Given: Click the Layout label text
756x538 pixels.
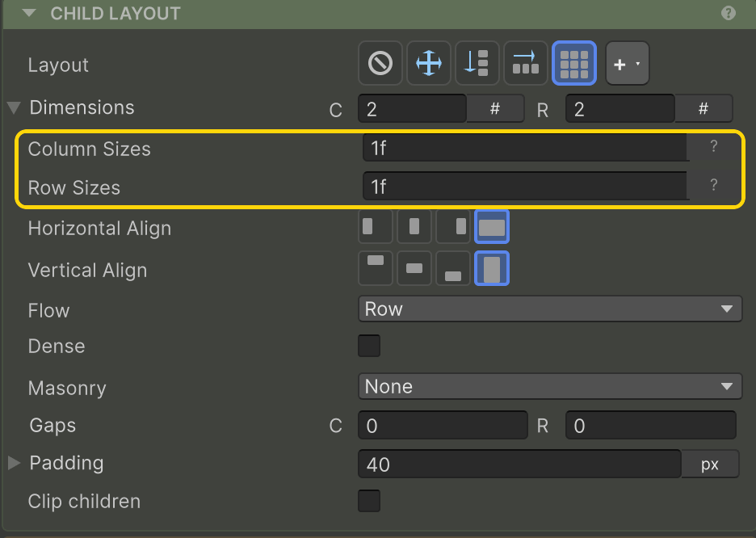Looking at the screenshot, I should pyautogui.click(x=58, y=65).
